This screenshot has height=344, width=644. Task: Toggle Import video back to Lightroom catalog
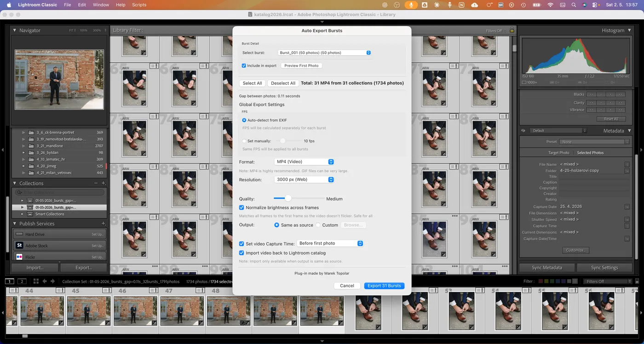pos(241,253)
